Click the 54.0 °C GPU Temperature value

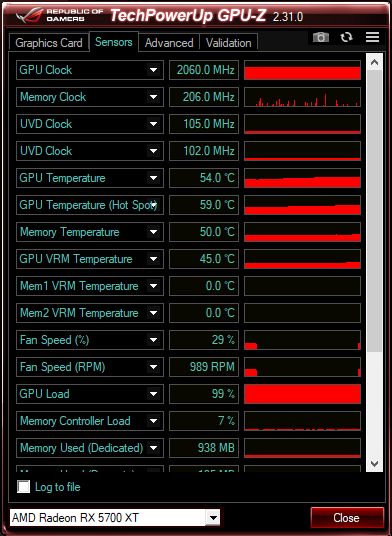point(204,178)
